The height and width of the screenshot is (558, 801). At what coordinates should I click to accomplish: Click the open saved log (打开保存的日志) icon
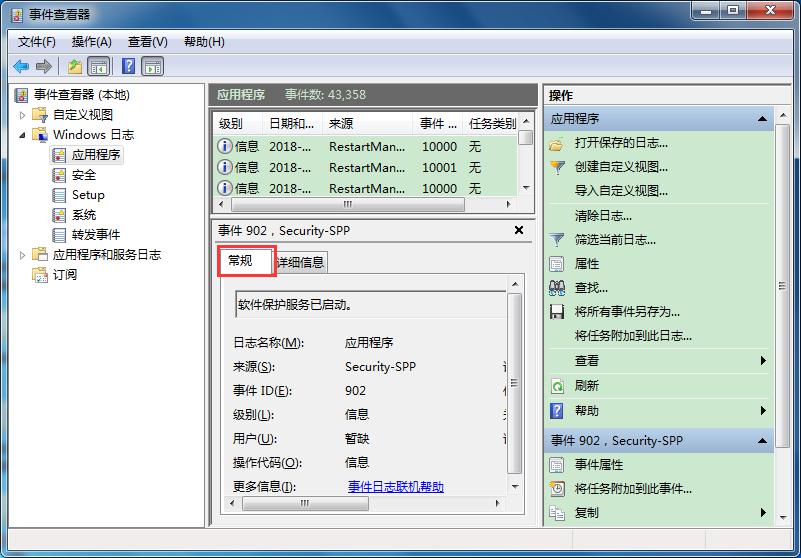click(558, 143)
